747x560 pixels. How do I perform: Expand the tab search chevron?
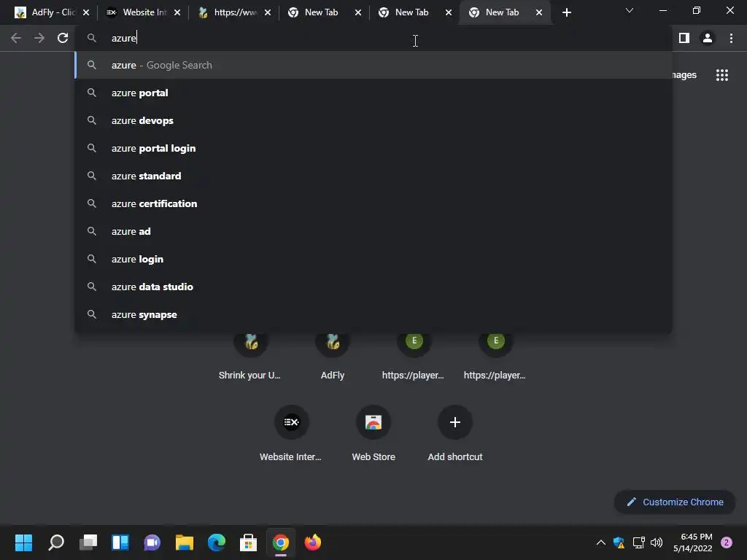(630, 10)
